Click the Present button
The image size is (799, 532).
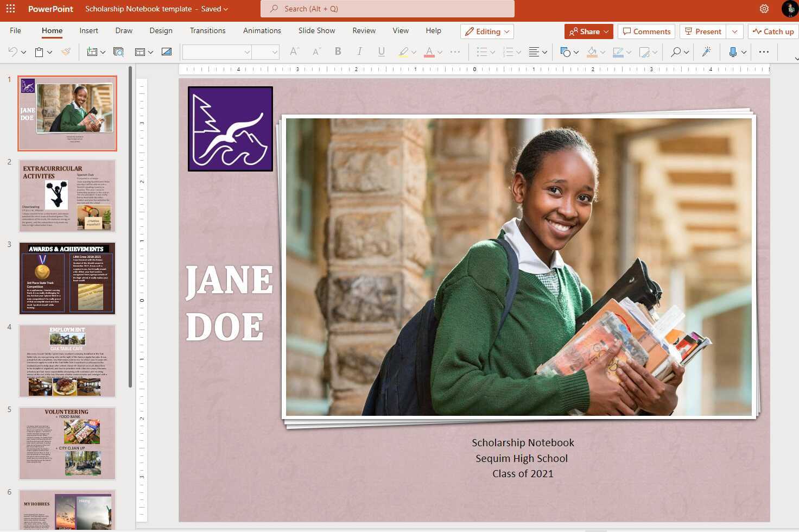point(703,31)
